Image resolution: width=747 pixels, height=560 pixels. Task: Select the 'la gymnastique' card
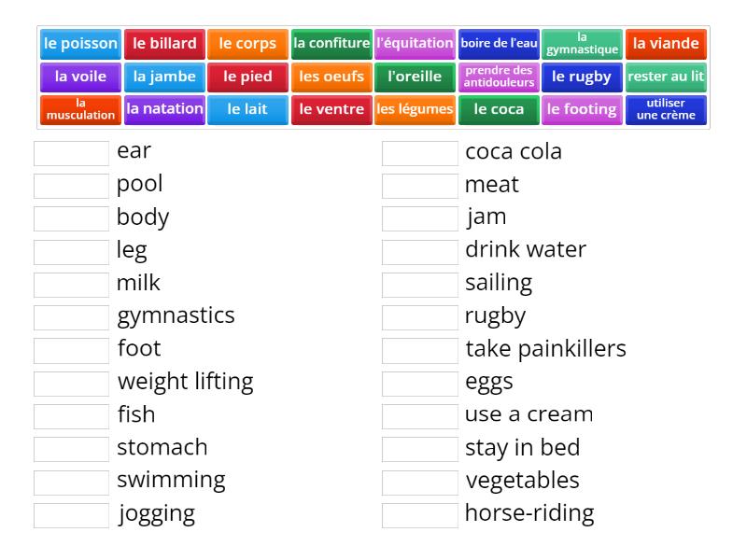pyautogui.click(x=582, y=43)
